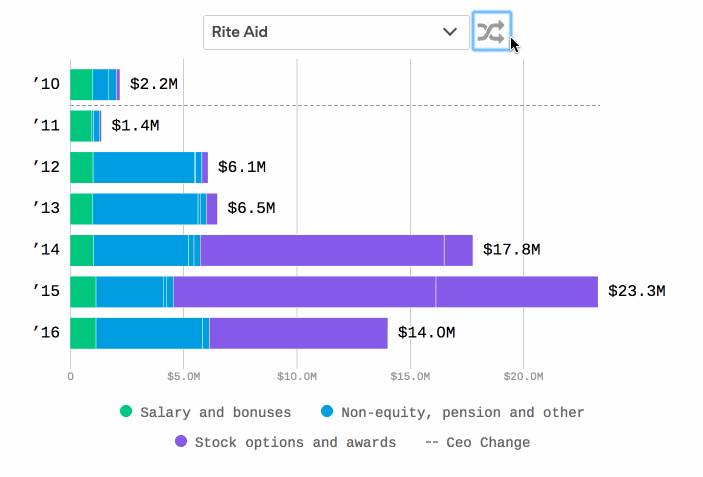
Task: Click the Stock options and awards legend text
Action: (x=295, y=442)
